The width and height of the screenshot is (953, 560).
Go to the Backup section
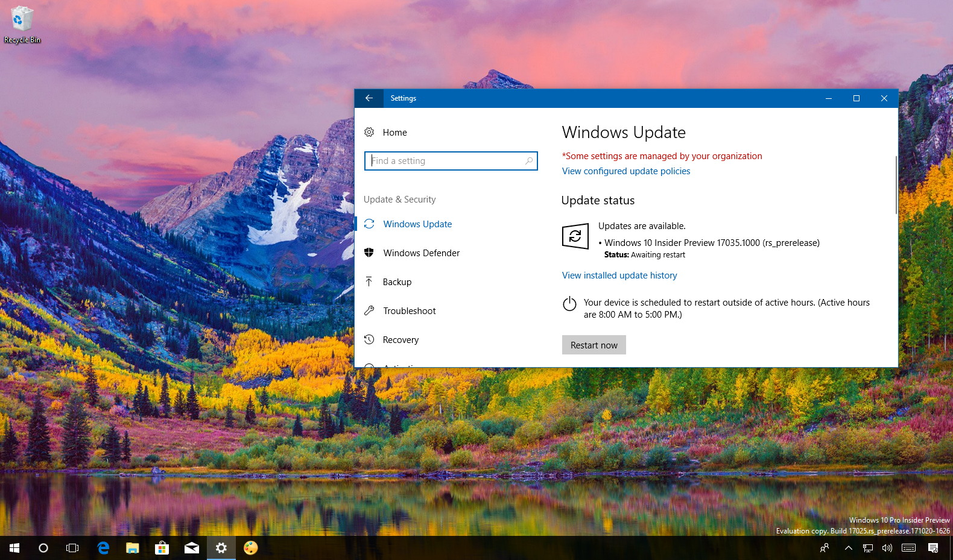397,282
